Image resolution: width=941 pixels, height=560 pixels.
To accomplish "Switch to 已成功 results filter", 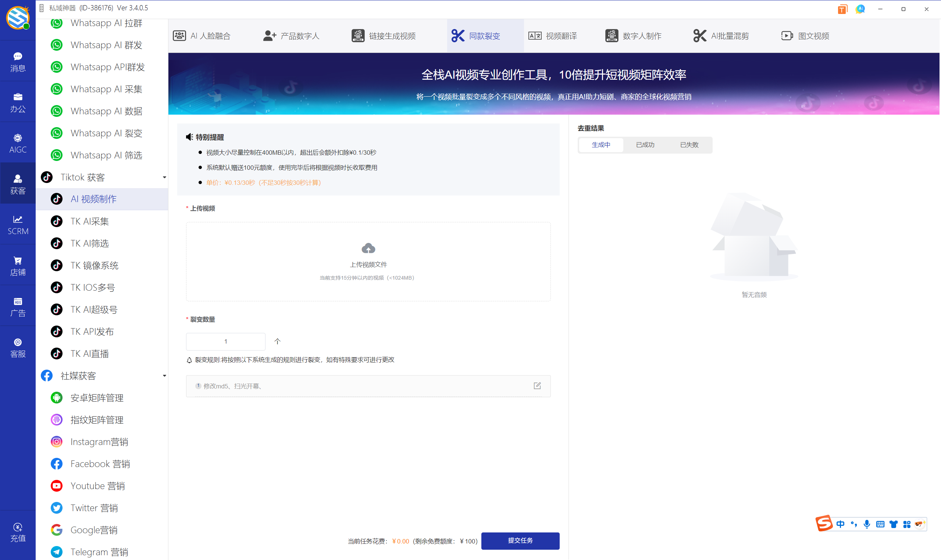I will pos(645,145).
